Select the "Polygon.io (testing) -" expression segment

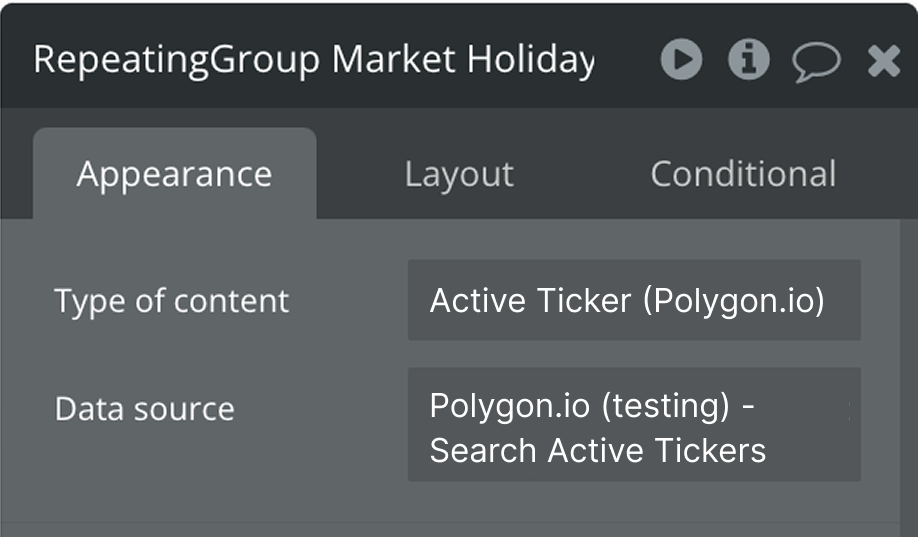point(591,405)
